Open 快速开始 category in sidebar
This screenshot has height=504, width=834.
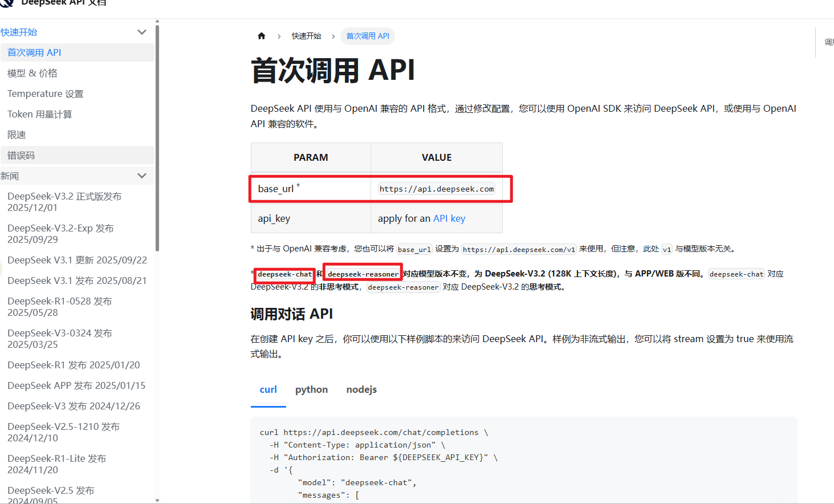pos(19,32)
